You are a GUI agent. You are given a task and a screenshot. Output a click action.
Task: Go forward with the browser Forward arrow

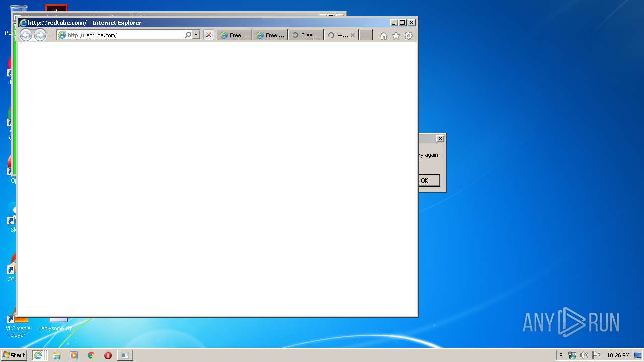pos(40,35)
